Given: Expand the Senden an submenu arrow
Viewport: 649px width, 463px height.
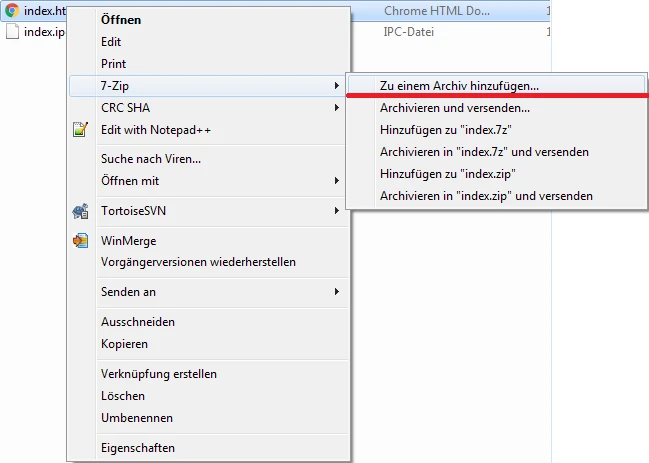Looking at the screenshot, I should pyautogui.click(x=336, y=292).
